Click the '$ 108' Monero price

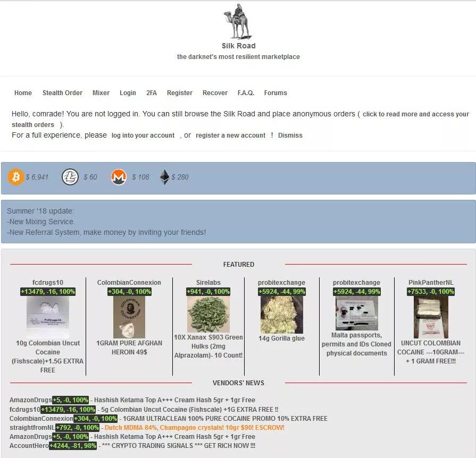pos(140,177)
